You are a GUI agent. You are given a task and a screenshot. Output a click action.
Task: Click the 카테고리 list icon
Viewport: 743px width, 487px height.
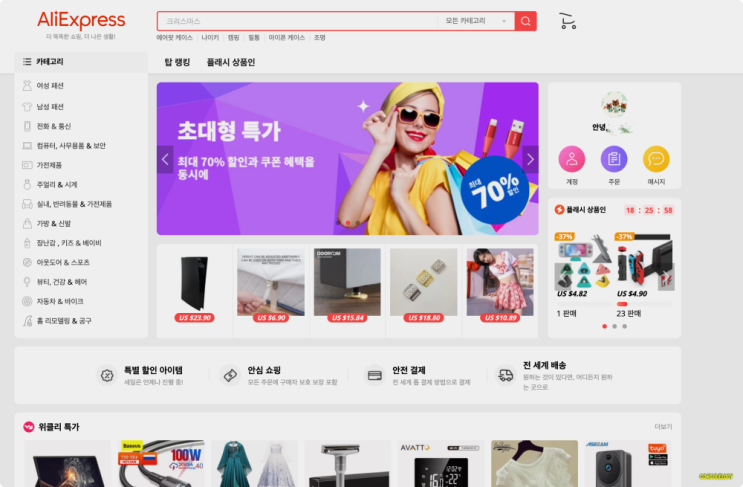pos(27,62)
